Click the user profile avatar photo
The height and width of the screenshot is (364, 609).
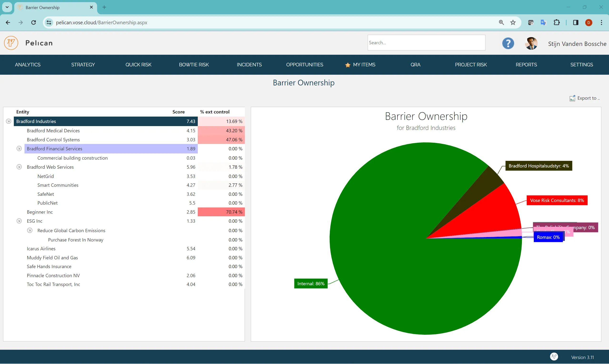(x=531, y=43)
